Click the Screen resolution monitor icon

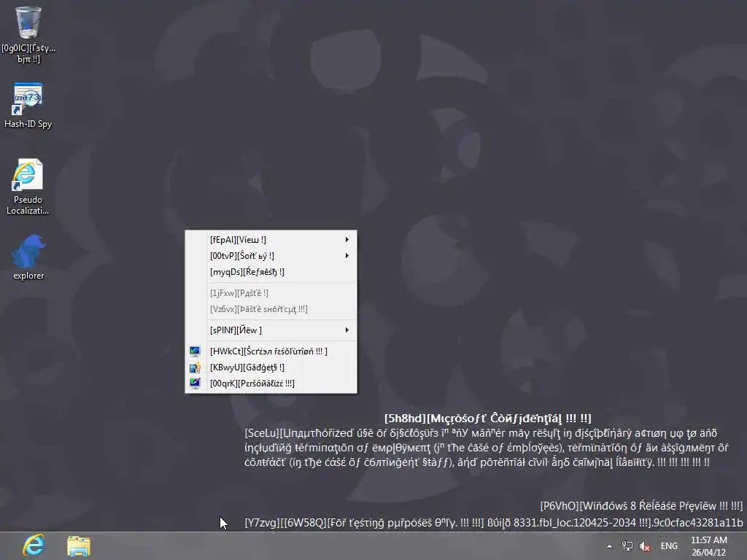click(195, 351)
